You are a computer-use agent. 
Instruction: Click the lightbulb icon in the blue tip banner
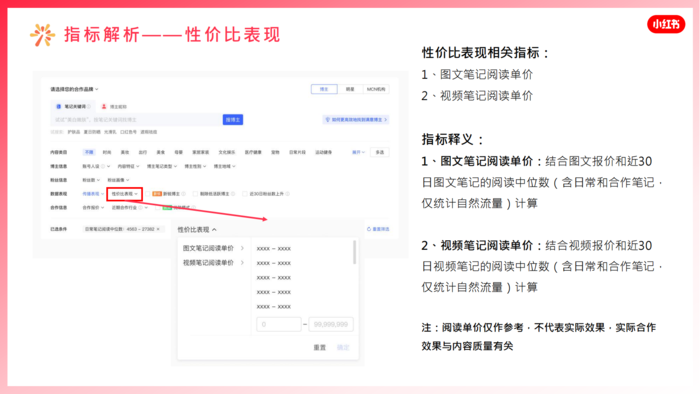point(328,120)
